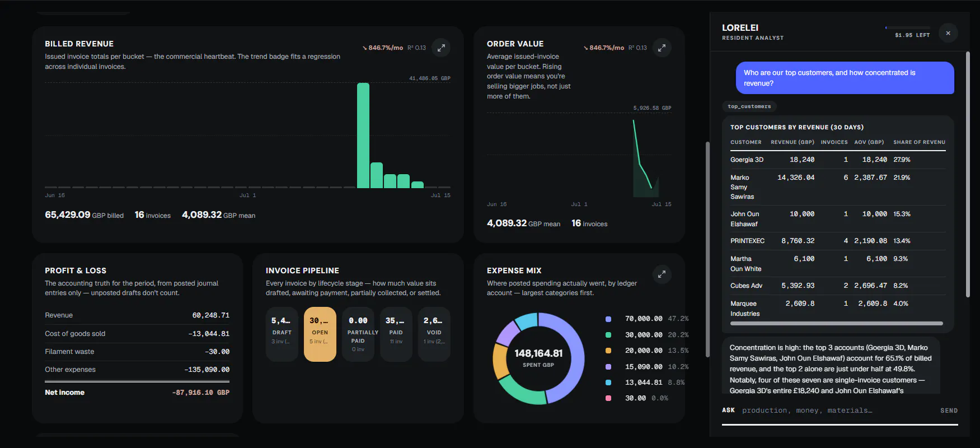
Task: Click the Net income value
Action: coord(201,393)
